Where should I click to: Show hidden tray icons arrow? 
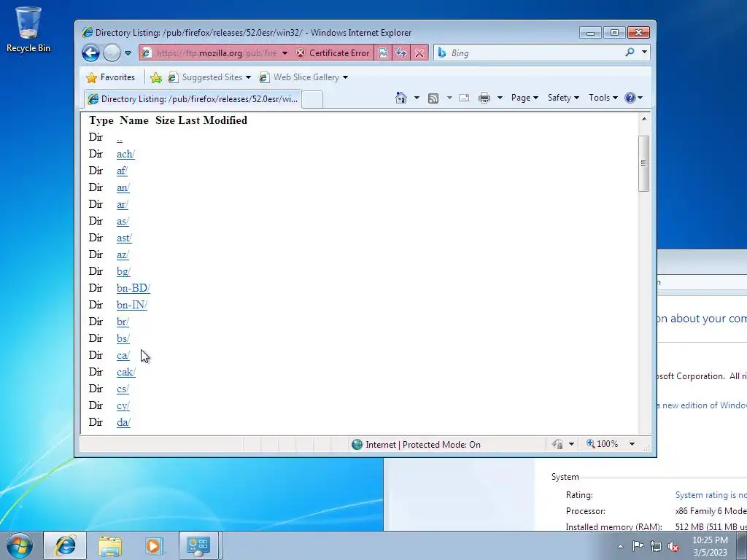[x=620, y=546]
